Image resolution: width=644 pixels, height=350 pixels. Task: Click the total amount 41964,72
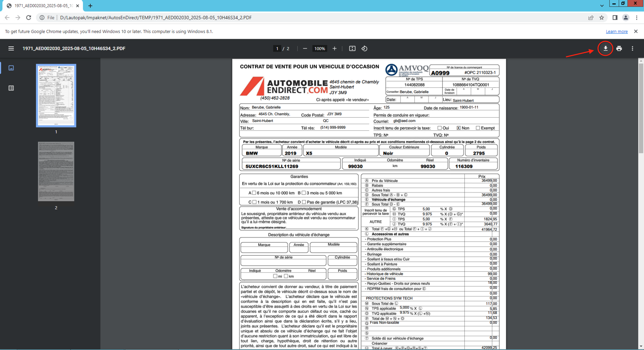(489, 229)
